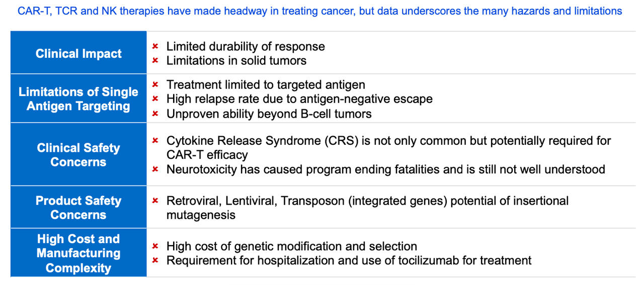Click the red X beside 'Limitations in solid tumors'
644x285 pixels.
155,60
